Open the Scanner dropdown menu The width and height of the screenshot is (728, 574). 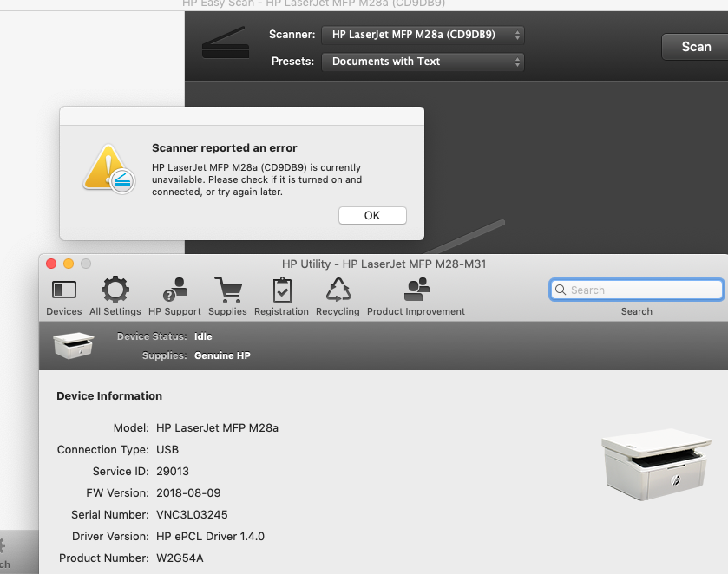tap(423, 35)
